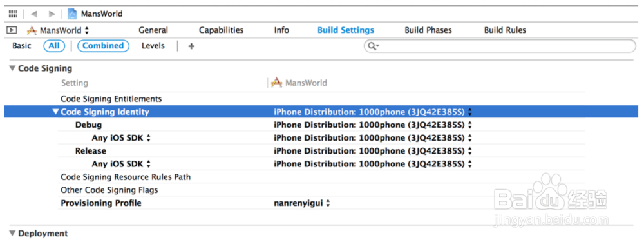Collapse the Code Signing section
The width and height of the screenshot is (644, 242).
coord(12,69)
